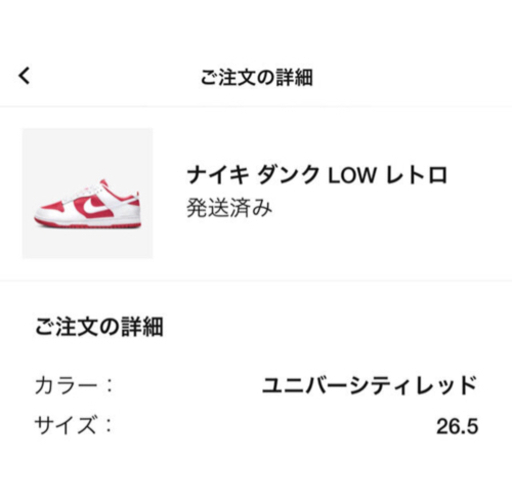Select the ユニバーシティレッド color value

pyautogui.click(x=370, y=385)
